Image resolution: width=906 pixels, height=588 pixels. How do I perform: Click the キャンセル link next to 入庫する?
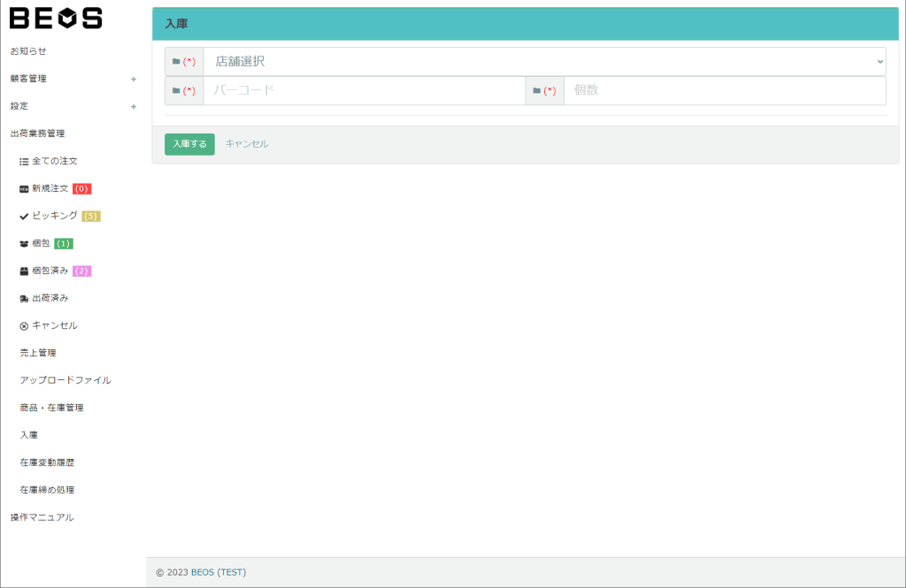point(247,144)
